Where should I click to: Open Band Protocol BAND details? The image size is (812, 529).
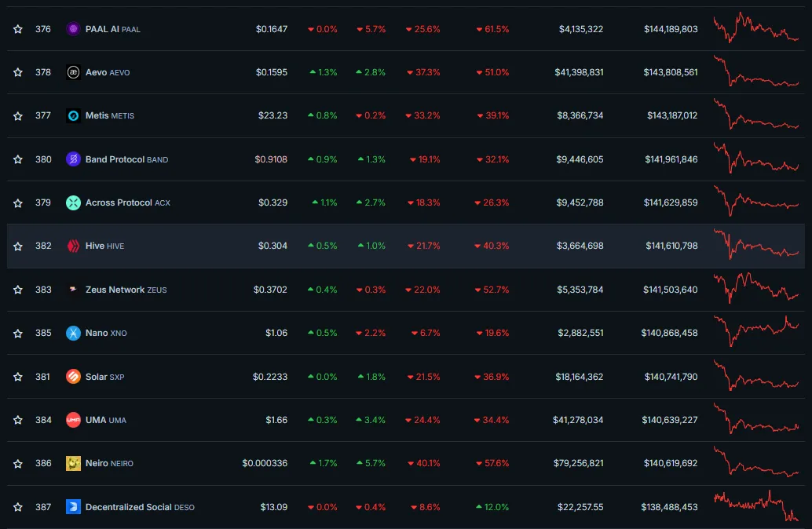tap(127, 159)
